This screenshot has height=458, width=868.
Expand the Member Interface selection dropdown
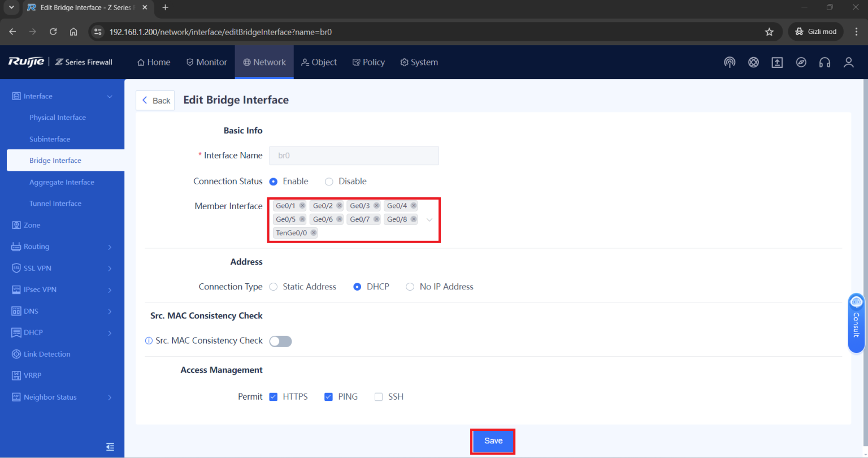coord(429,219)
